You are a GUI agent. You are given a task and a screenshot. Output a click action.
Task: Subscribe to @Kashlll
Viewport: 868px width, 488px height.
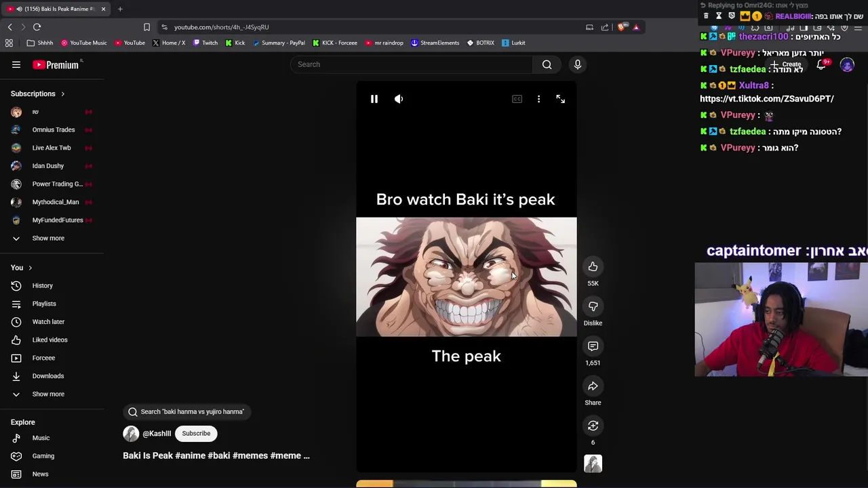click(196, 434)
